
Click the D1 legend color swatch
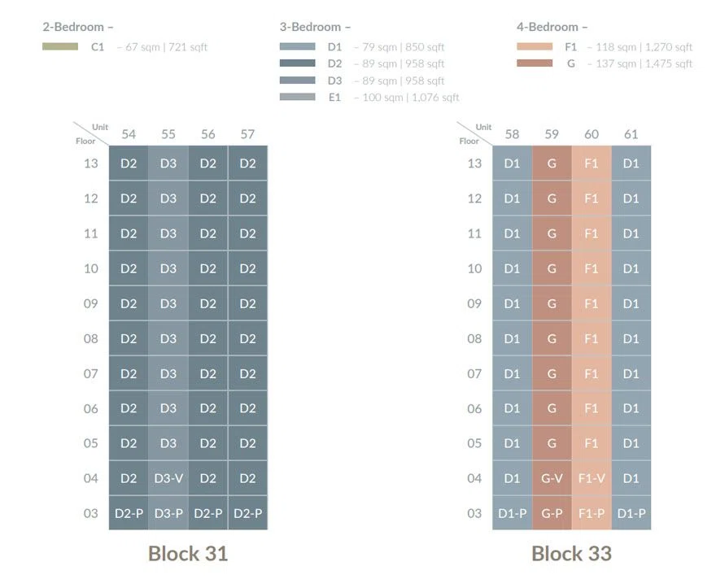click(x=297, y=46)
